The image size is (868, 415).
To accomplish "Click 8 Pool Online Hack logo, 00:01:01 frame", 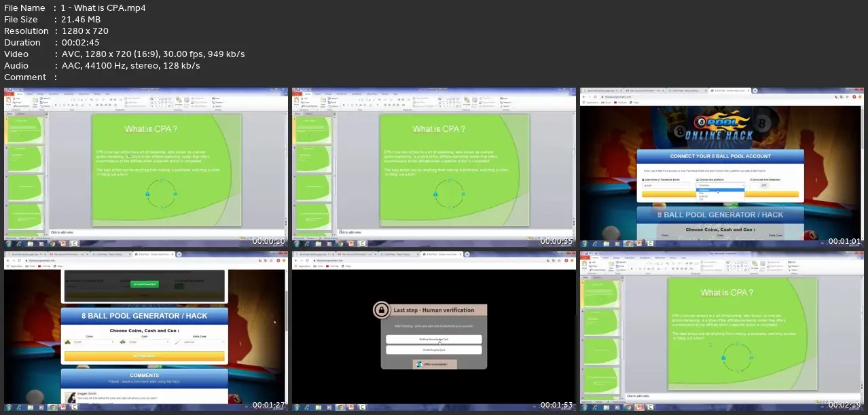I will point(719,126).
